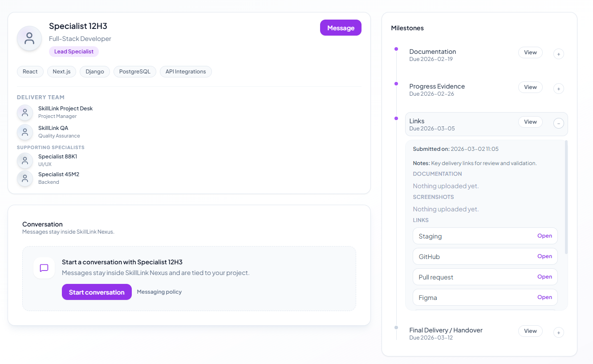Image resolution: width=593 pixels, height=364 pixels.
Task: Click Specialist 45M2's avatar icon
Action: coord(24,178)
